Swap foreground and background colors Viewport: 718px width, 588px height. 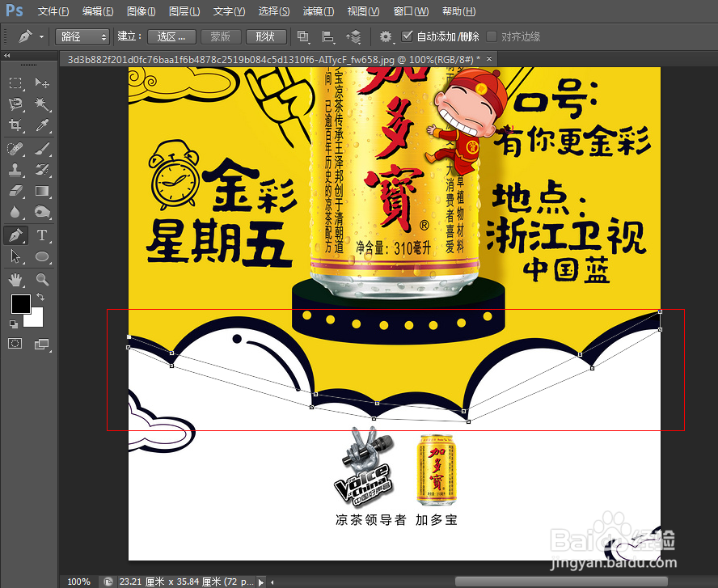click(40, 297)
